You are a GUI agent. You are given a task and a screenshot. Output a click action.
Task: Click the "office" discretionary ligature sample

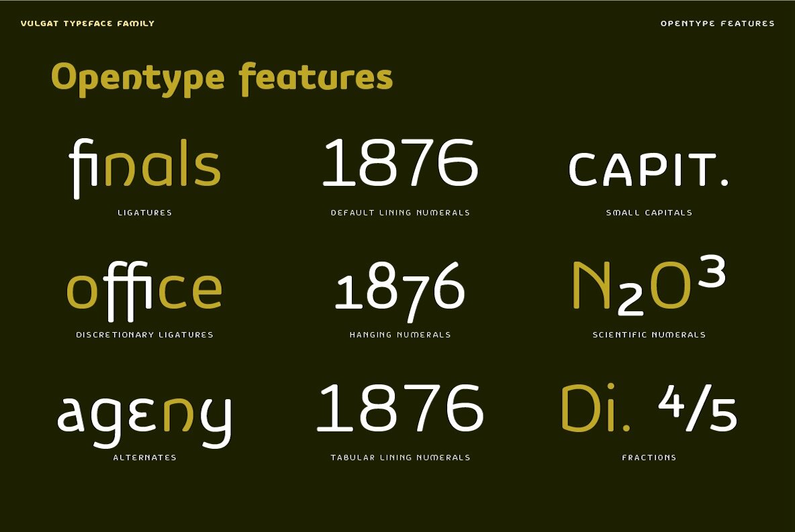click(x=145, y=289)
